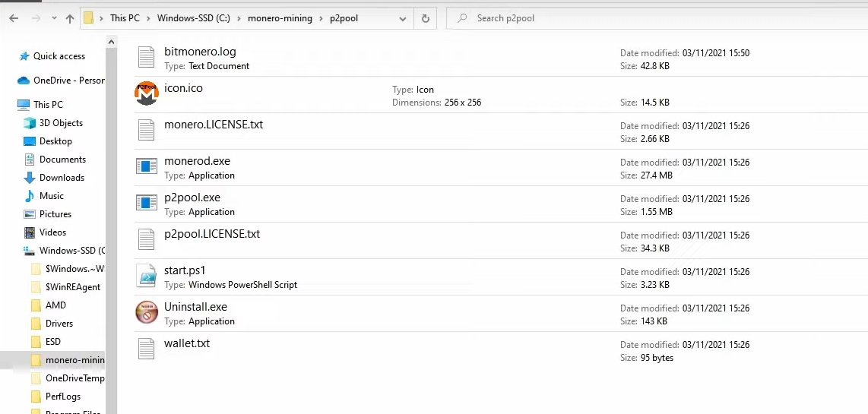This screenshot has width=868, height=414.
Task: Click the 95 bytes size of wallet.txt
Action: pyautogui.click(x=657, y=358)
